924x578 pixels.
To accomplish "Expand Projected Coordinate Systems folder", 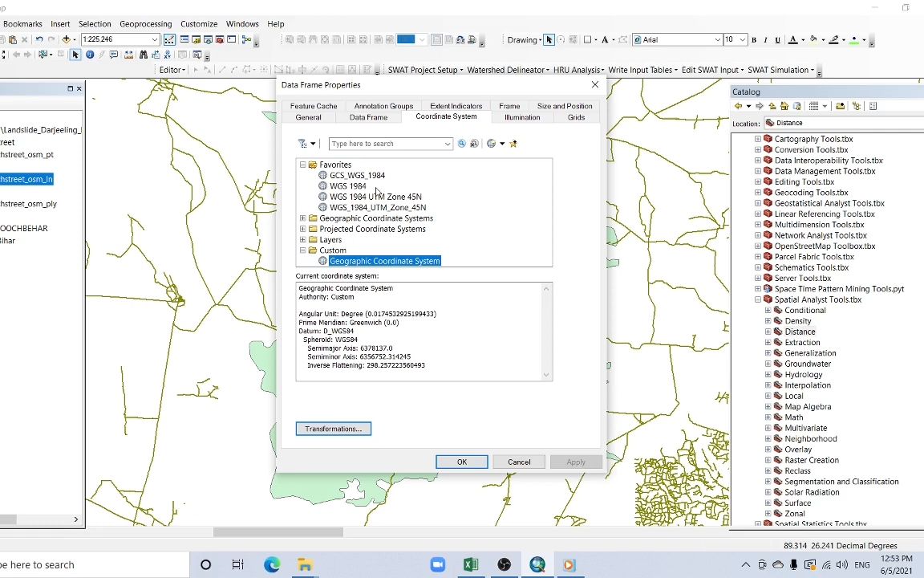I will coord(302,229).
